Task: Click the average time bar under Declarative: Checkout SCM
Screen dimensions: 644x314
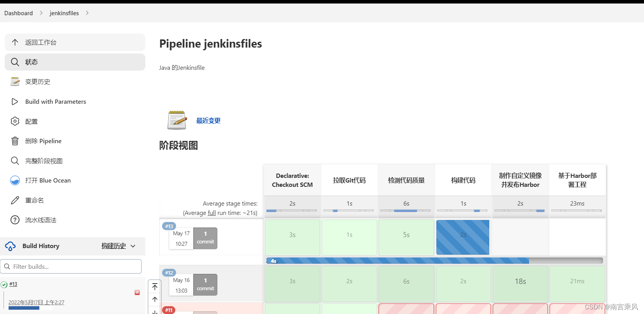Action: click(292, 211)
